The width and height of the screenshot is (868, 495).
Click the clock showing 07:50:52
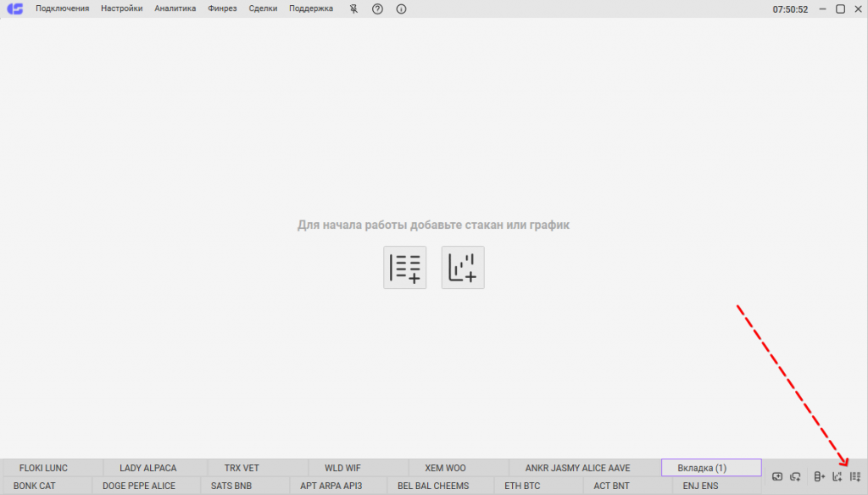click(x=790, y=9)
